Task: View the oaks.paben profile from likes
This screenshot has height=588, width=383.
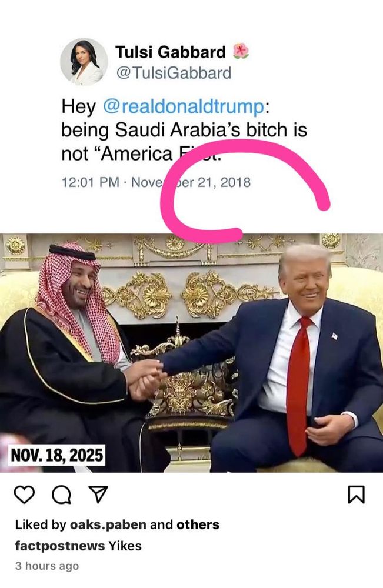Action: click(x=108, y=524)
